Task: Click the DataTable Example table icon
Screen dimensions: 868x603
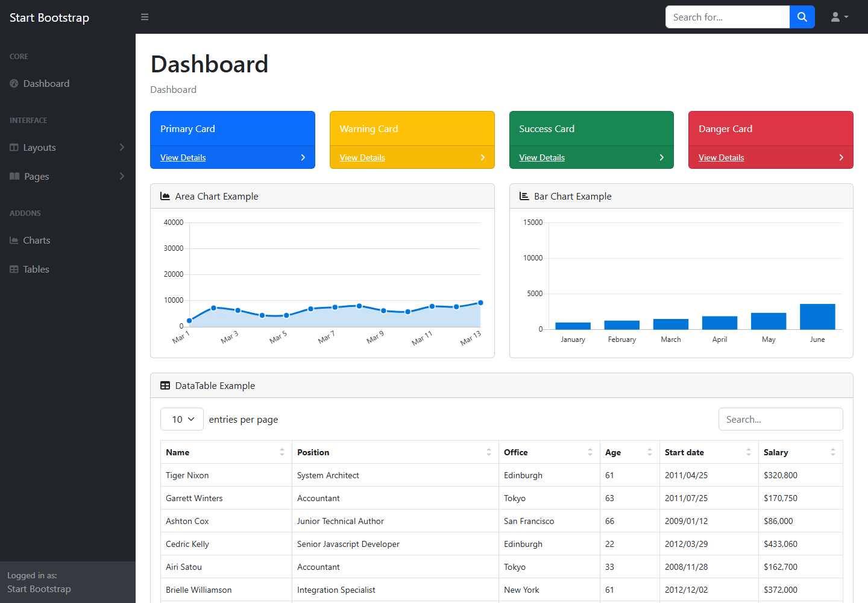Action: [165, 385]
